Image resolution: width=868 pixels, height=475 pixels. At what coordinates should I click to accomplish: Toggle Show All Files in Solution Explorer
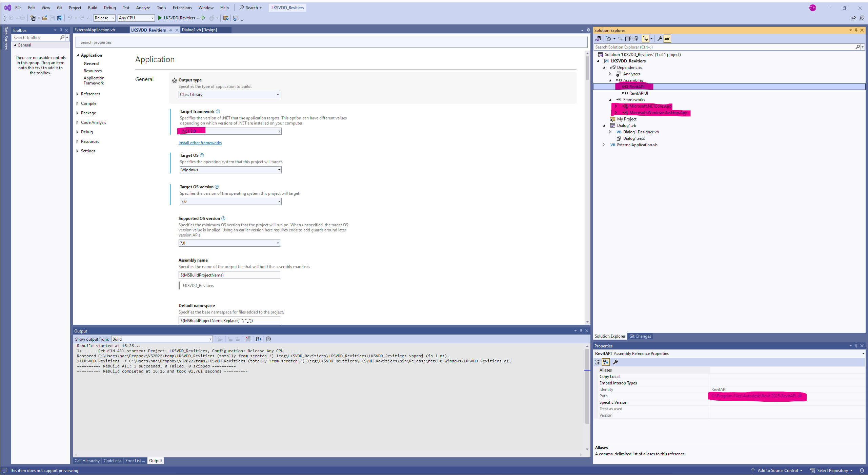point(635,39)
